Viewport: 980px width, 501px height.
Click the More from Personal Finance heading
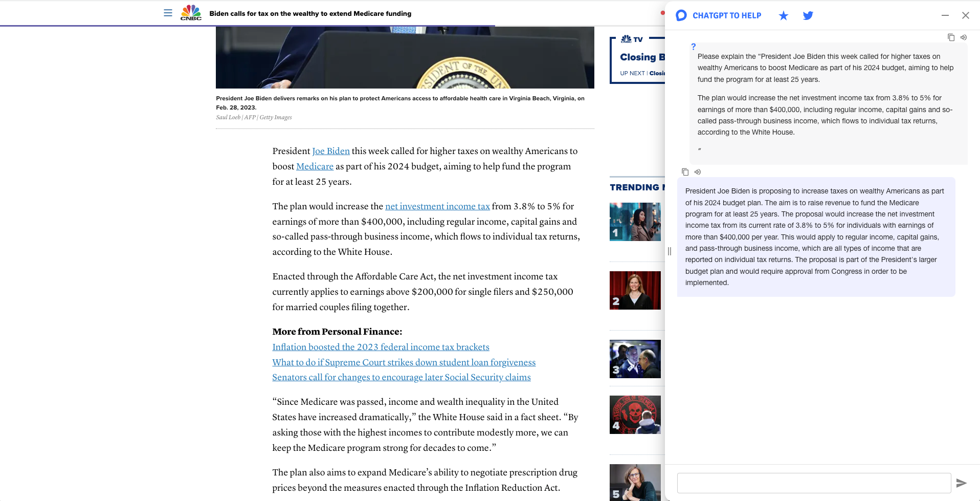coord(337,332)
